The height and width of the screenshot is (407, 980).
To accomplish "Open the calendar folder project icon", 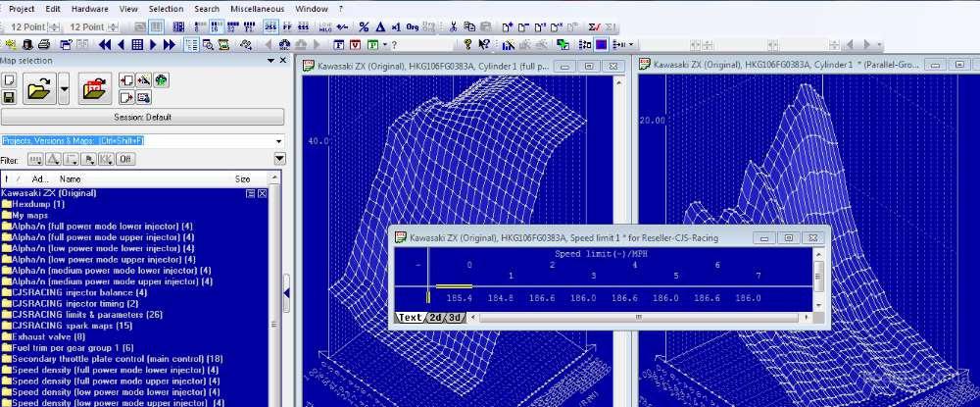I will (x=95, y=91).
